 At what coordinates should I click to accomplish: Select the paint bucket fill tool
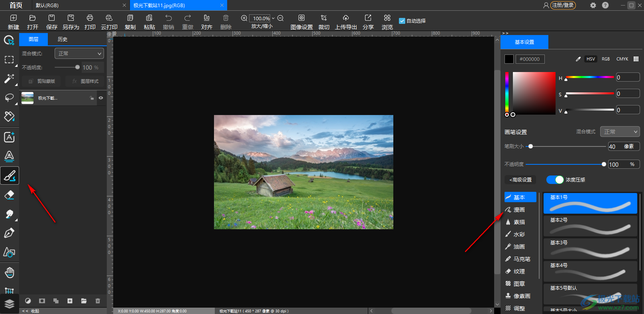[x=9, y=117]
